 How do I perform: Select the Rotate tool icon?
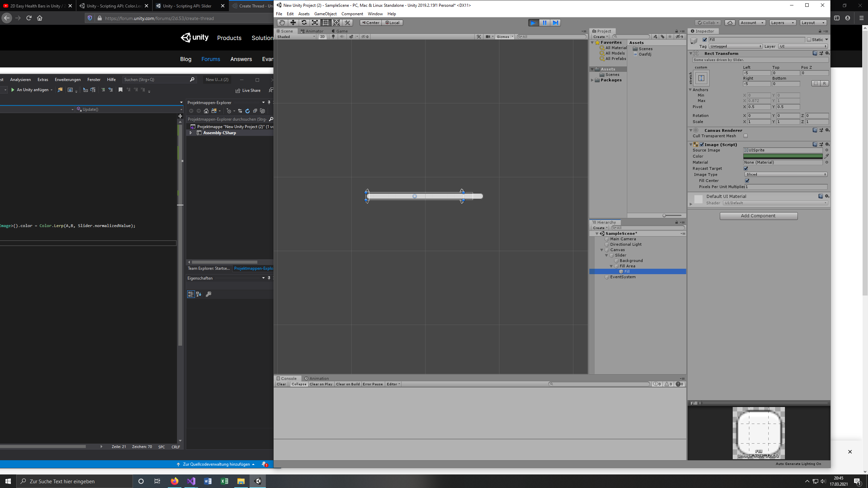click(304, 23)
